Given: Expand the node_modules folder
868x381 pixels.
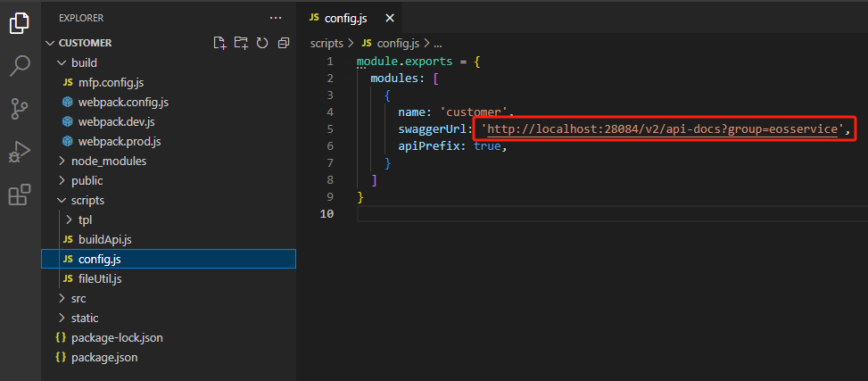Looking at the screenshot, I should 108,162.
